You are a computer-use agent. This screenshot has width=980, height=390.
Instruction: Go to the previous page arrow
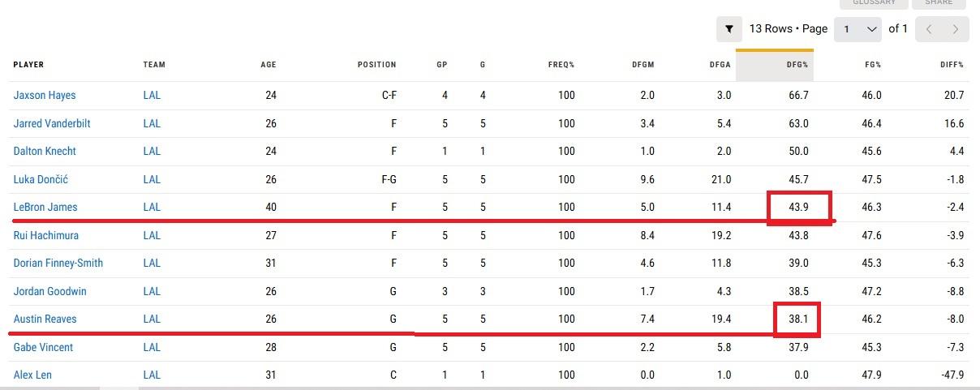click(929, 29)
